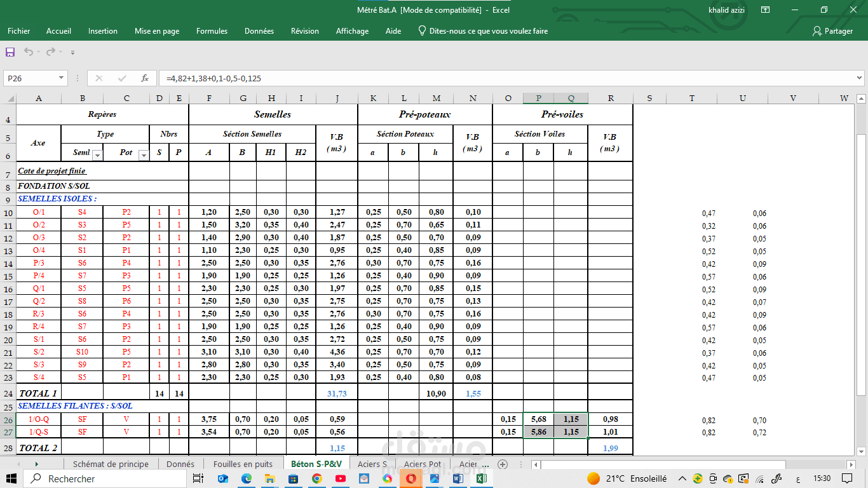Open Customize Quick Access Toolbar dropdown
The height and width of the screenshot is (488, 868).
point(72,53)
